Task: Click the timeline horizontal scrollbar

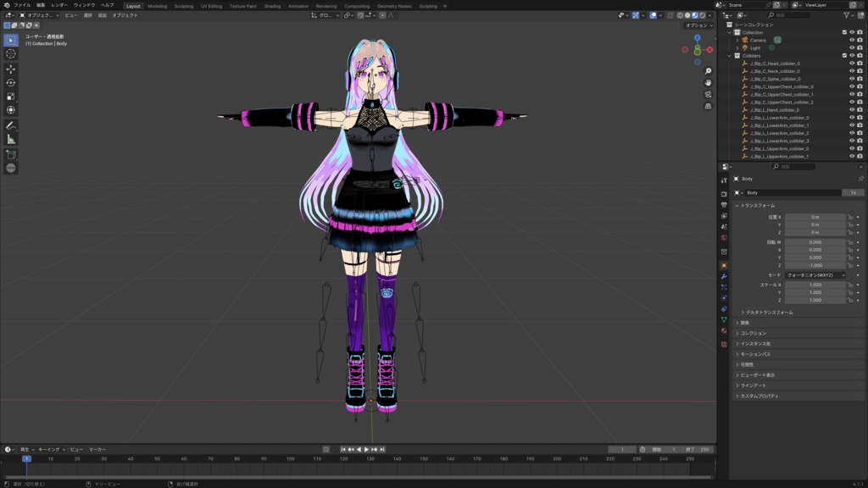Action: point(359,477)
